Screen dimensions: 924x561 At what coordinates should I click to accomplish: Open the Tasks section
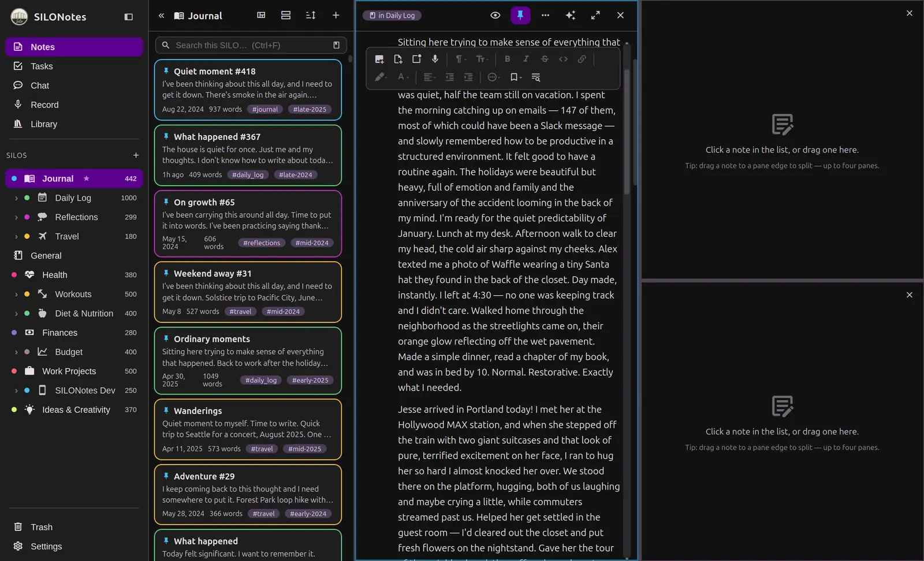(74, 66)
